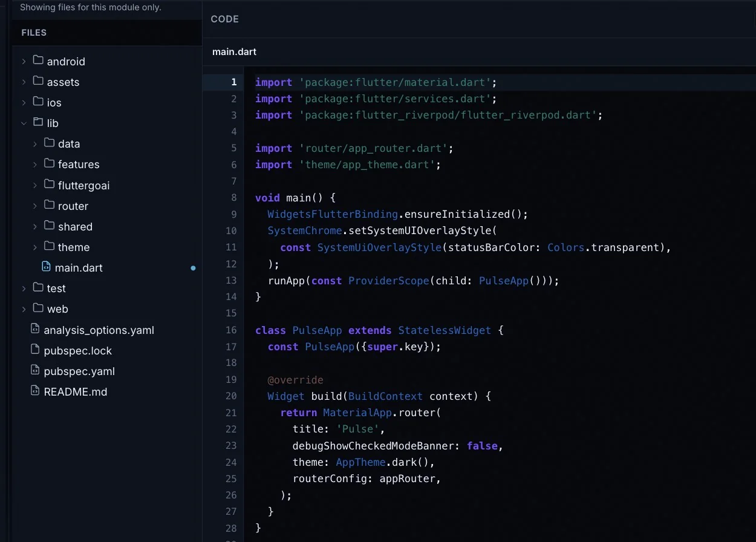Click the main.dart file icon
Screen dimensions: 756x542
46,267
